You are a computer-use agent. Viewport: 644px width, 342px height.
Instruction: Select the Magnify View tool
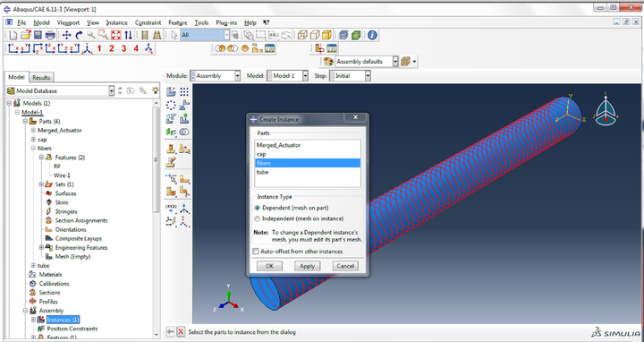point(90,35)
